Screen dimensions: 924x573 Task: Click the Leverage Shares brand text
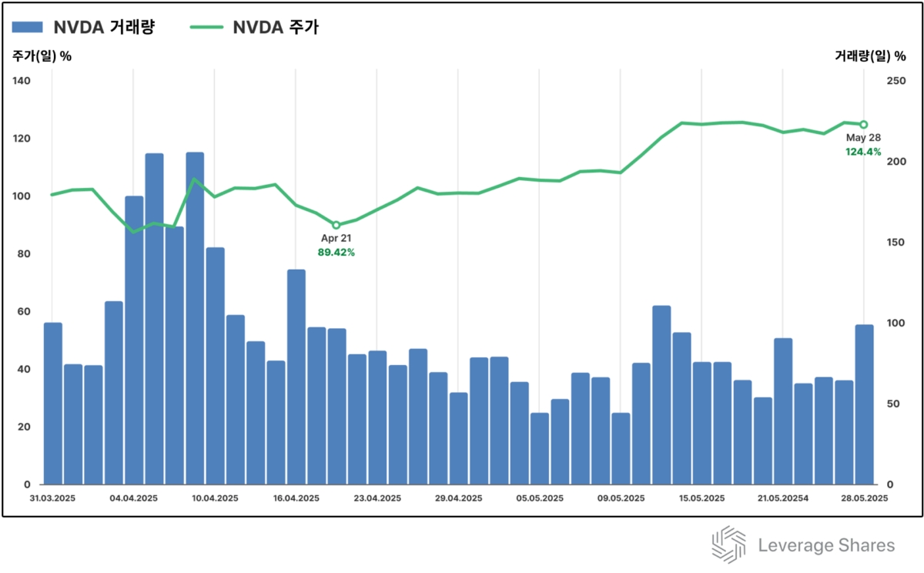tap(826, 545)
